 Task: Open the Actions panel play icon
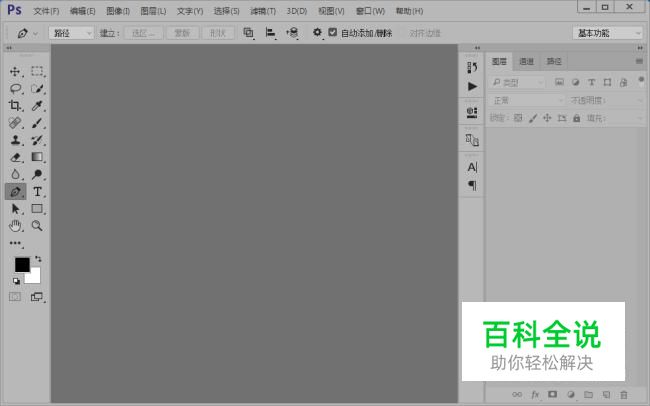click(x=472, y=86)
